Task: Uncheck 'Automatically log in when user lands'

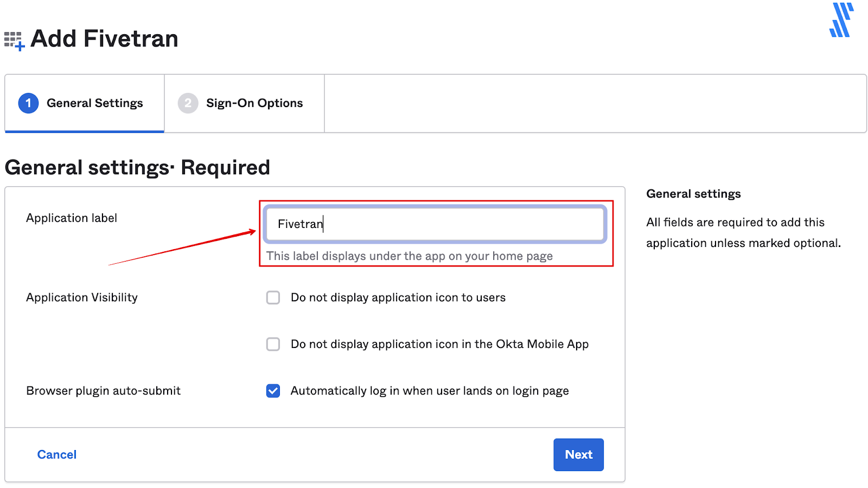Action: 273,391
